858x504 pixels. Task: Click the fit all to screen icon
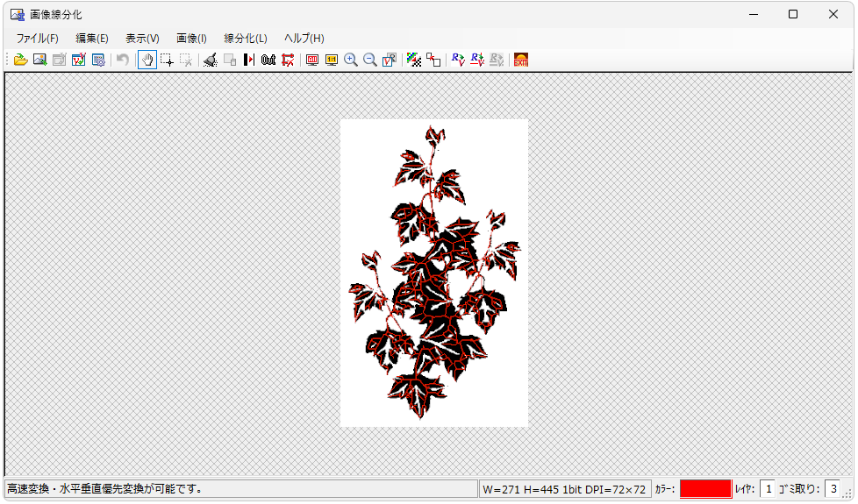coord(312,60)
